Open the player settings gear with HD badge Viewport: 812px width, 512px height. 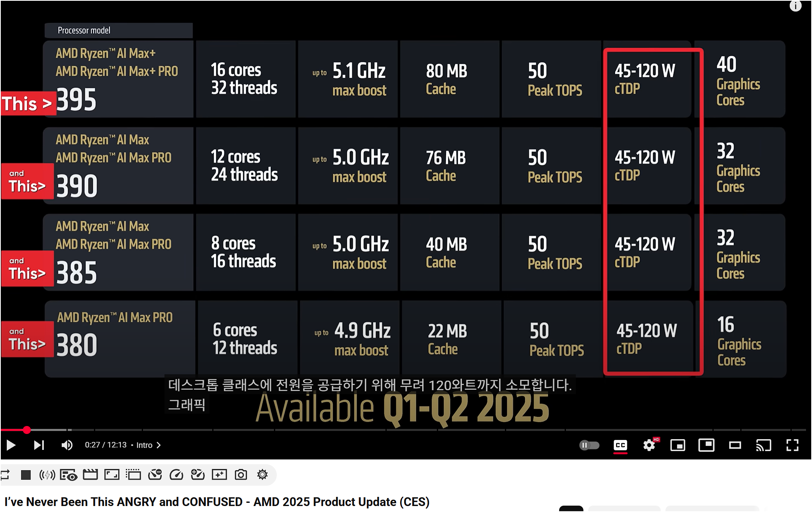[x=650, y=445]
